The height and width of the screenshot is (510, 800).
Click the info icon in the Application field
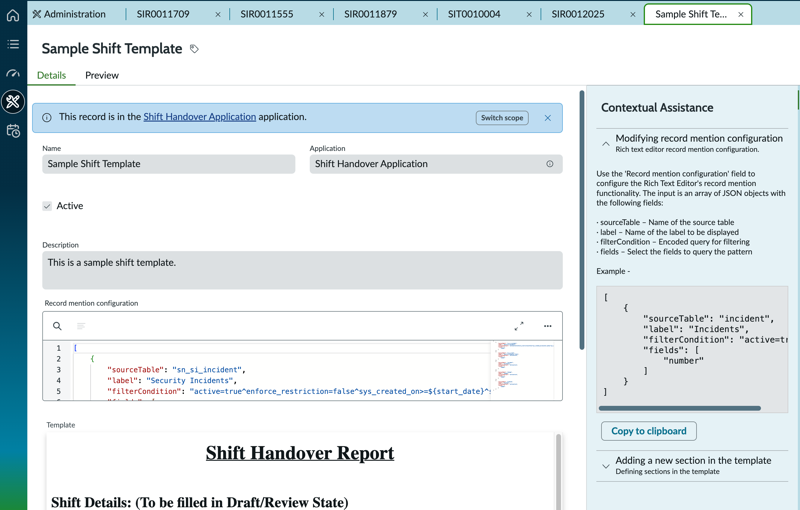point(549,164)
